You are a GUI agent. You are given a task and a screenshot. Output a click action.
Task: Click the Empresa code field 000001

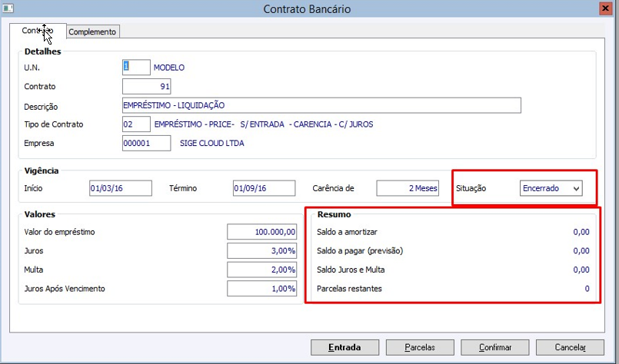click(146, 143)
